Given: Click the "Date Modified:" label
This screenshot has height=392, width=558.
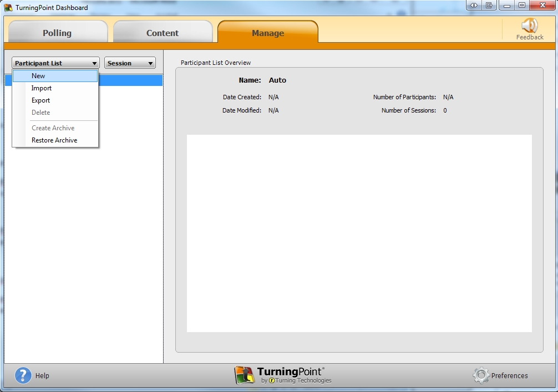Looking at the screenshot, I should point(242,110).
